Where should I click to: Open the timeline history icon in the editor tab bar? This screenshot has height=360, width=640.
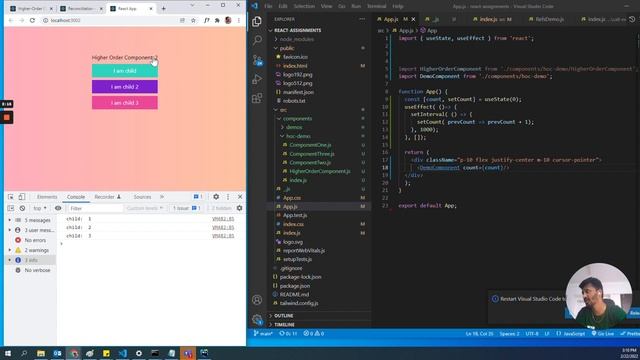coord(632,19)
